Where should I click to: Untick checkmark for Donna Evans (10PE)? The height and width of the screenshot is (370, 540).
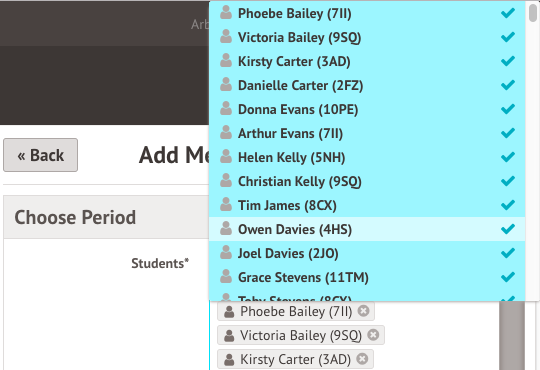click(508, 109)
